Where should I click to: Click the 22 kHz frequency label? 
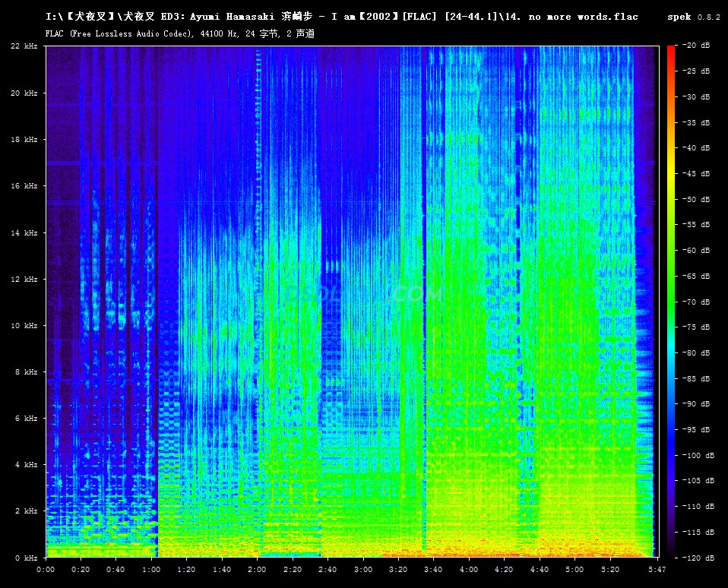[24, 46]
